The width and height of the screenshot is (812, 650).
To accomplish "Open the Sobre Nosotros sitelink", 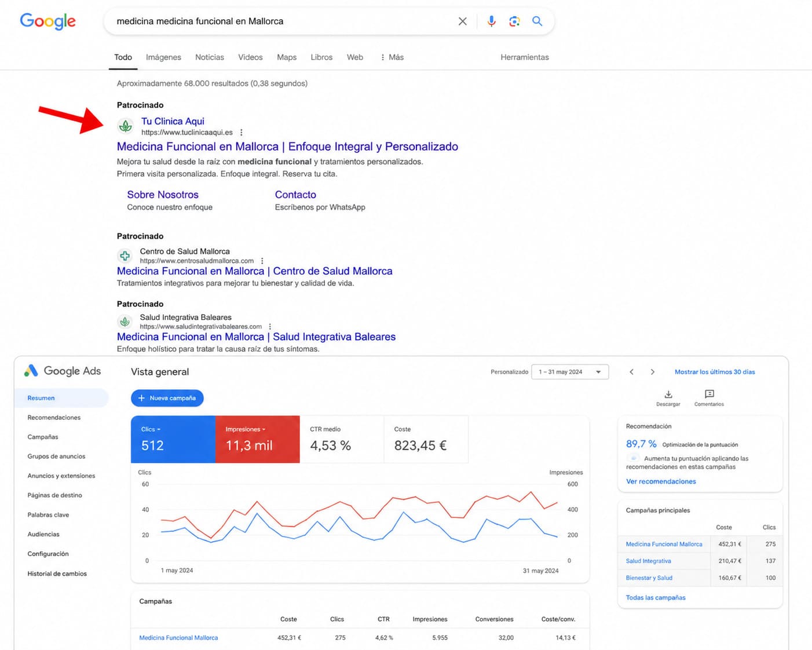I will click(x=163, y=195).
